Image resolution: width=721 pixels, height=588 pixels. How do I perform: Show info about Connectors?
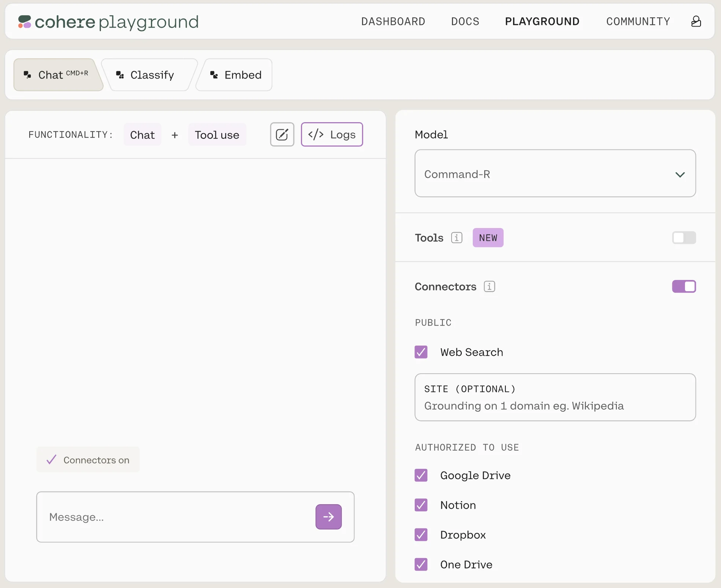click(490, 286)
